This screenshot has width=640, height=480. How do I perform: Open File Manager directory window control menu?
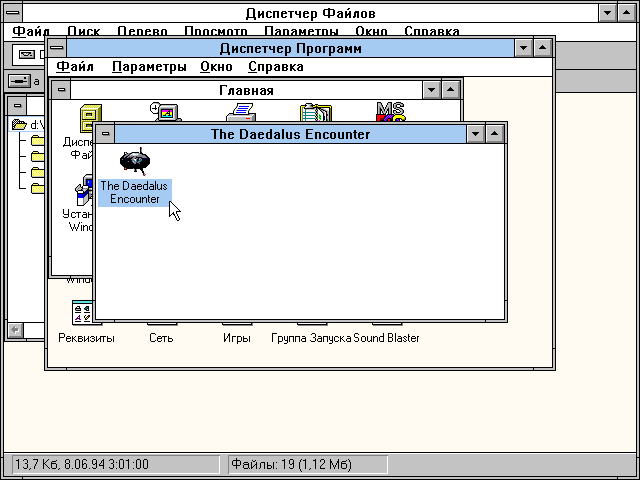[x=17, y=106]
